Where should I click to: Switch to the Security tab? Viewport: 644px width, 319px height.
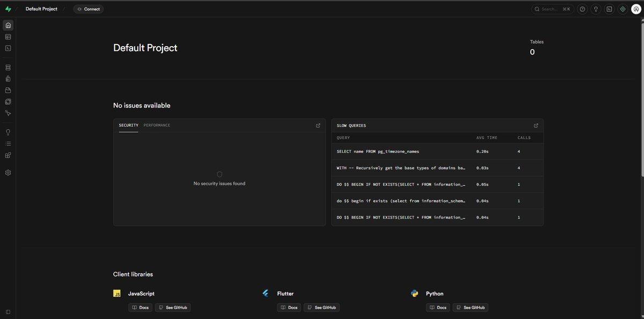click(x=129, y=125)
